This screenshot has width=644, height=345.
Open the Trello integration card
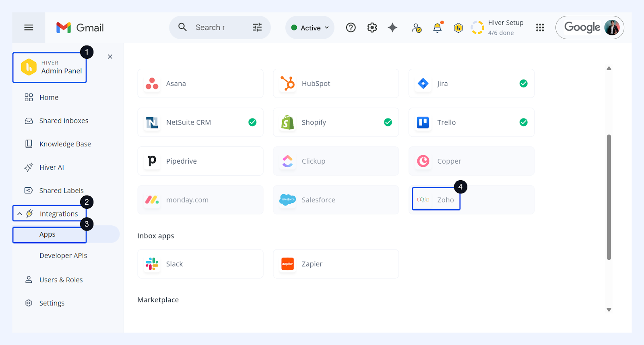pyautogui.click(x=471, y=122)
